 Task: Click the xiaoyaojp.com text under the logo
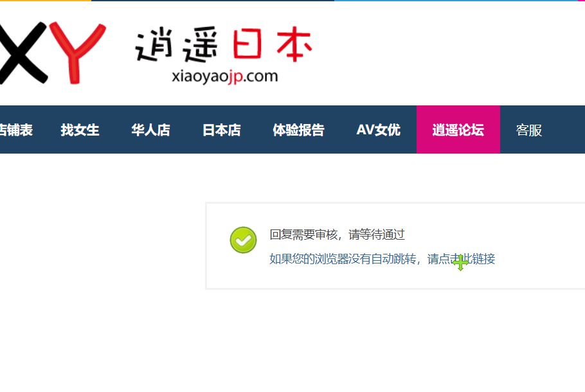225,76
